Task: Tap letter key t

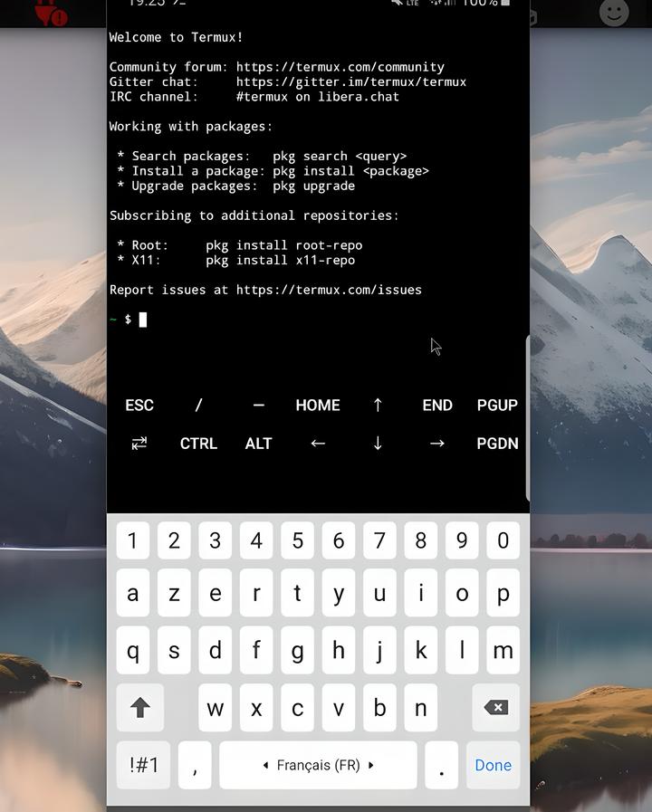Action: coord(297,593)
